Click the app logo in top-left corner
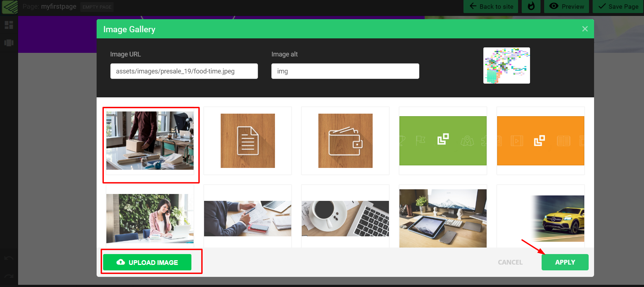This screenshot has height=287, width=644. click(x=10, y=7)
